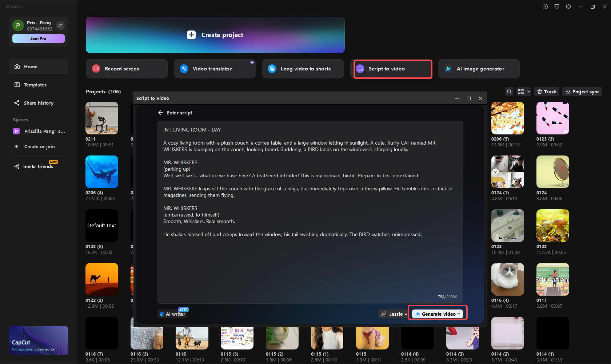The image size is (611, 364).
Task: Click the Join Pro button
Action: coord(39,39)
